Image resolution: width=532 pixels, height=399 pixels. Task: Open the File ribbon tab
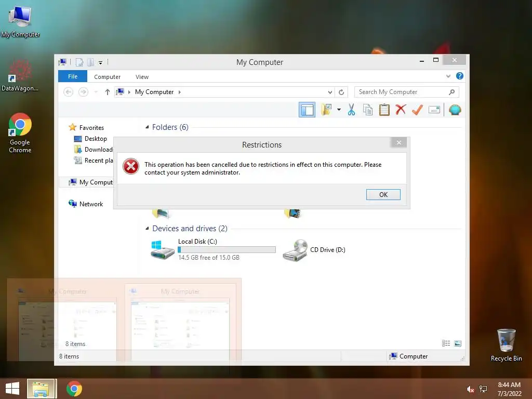(x=73, y=76)
